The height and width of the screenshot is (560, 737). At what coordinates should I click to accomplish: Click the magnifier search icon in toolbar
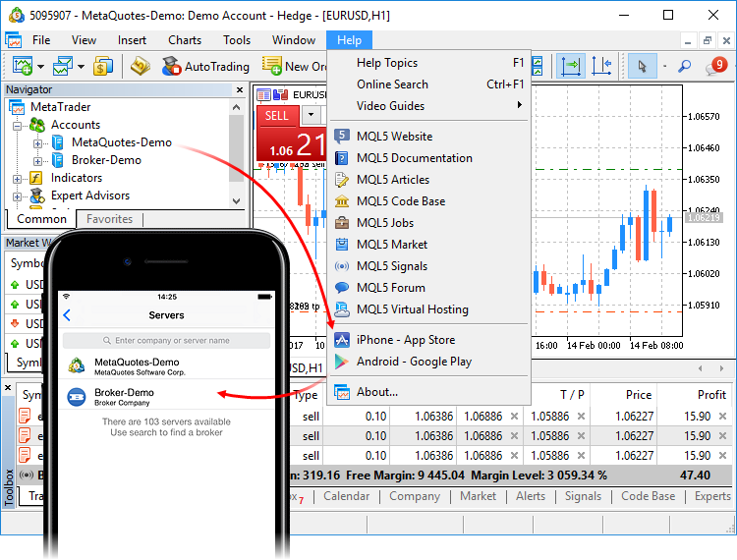(685, 66)
